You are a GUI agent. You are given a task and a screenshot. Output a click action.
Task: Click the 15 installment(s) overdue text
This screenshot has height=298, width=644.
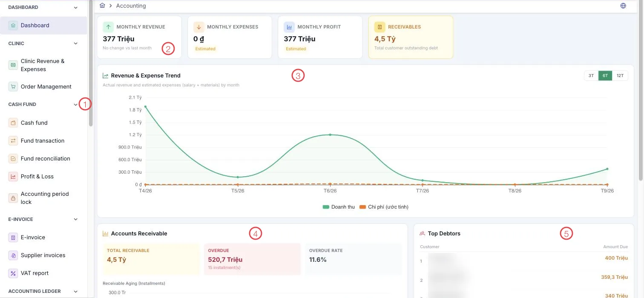pyautogui.click(x=224, y=268)
